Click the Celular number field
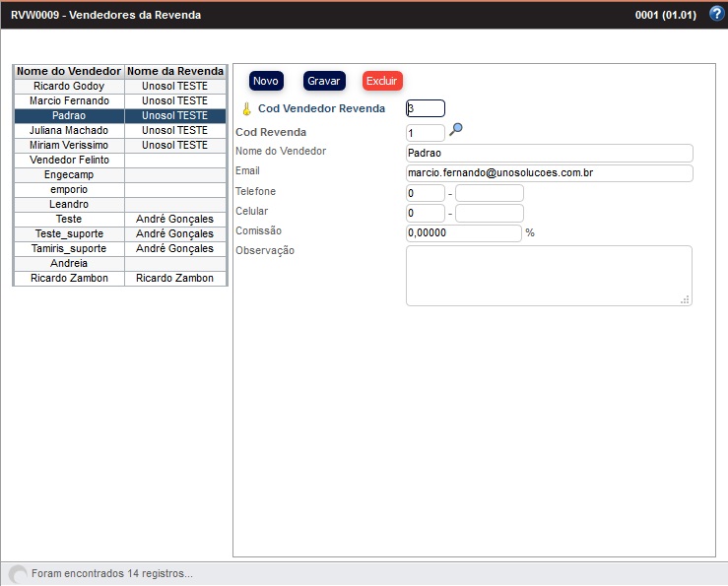Screen dimensions: 728x586 point(489,213)
